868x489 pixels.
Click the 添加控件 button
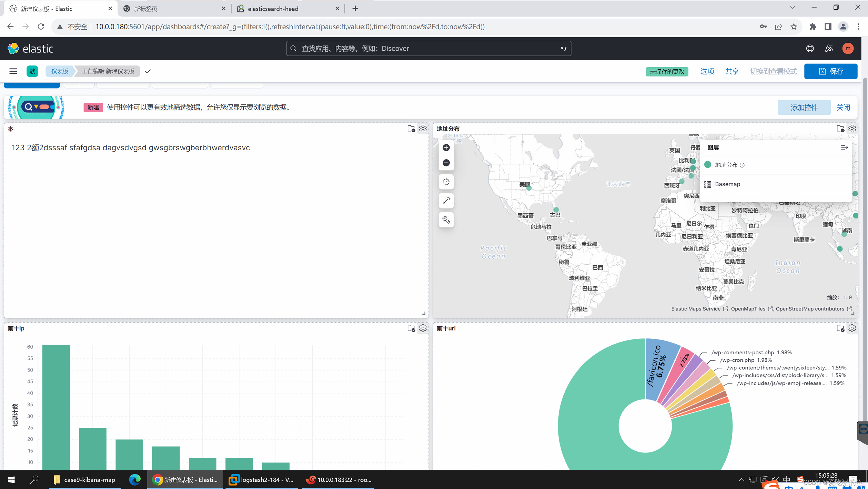804,108
